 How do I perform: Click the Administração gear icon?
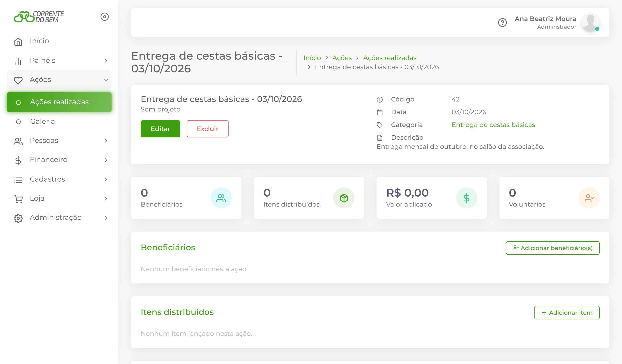click(x=18, y=218)
